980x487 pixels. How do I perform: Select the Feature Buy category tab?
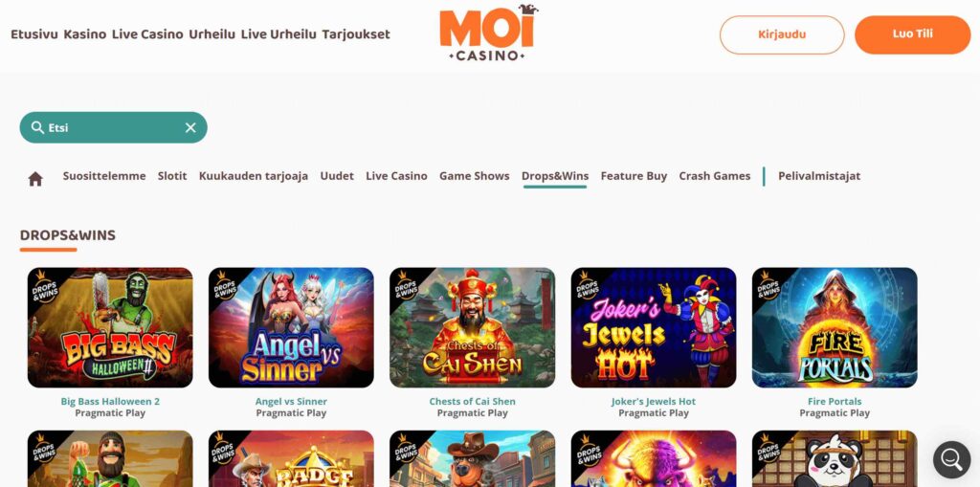[634, 176]
